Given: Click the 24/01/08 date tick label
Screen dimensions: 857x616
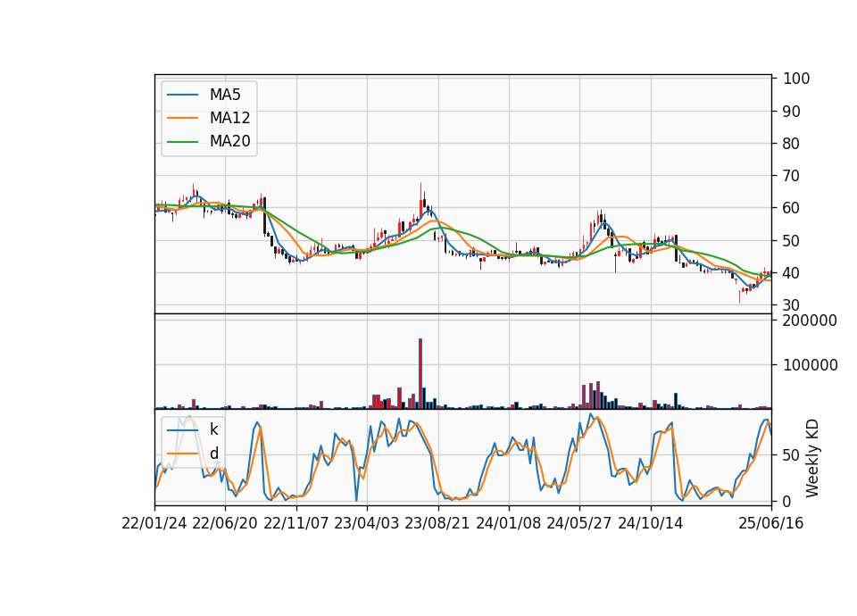Looking at the screenshot, I should coord(508,523).
